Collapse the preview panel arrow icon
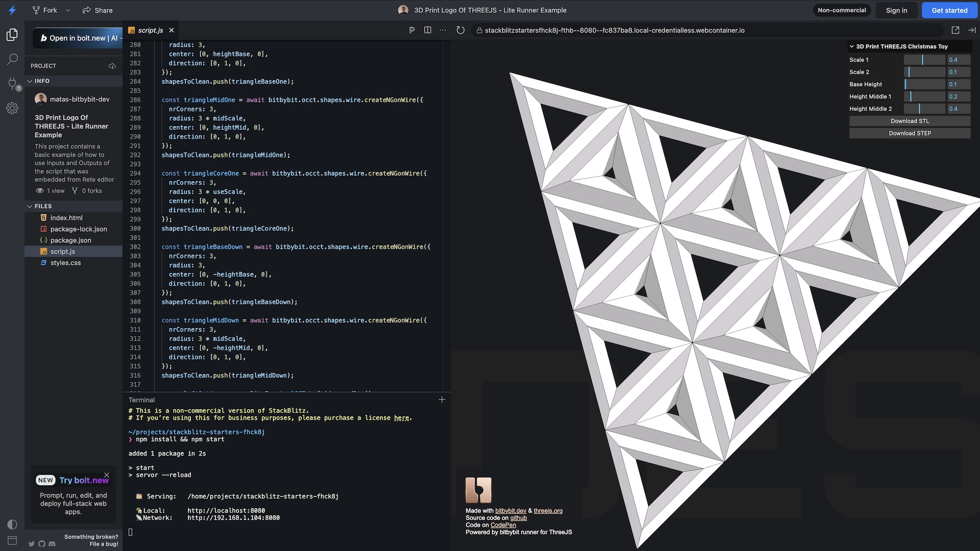Screen dimensions: 980x551 972,30
